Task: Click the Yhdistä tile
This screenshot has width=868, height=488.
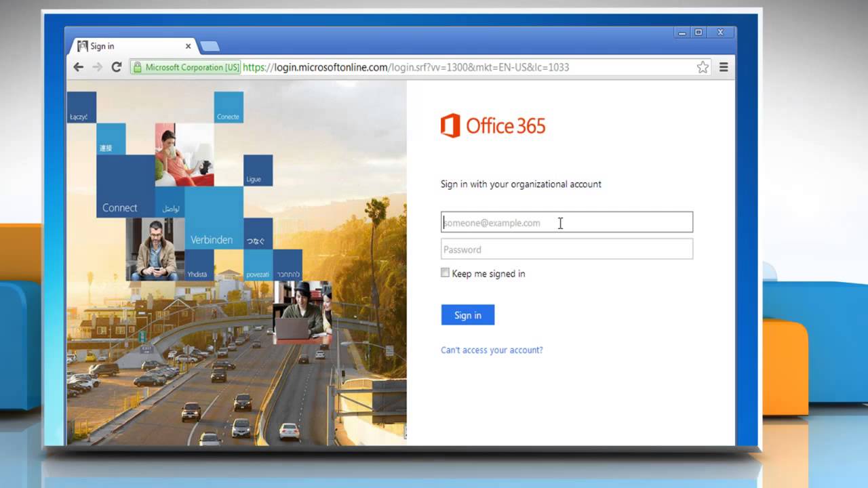Action: (x=199, y=265)
